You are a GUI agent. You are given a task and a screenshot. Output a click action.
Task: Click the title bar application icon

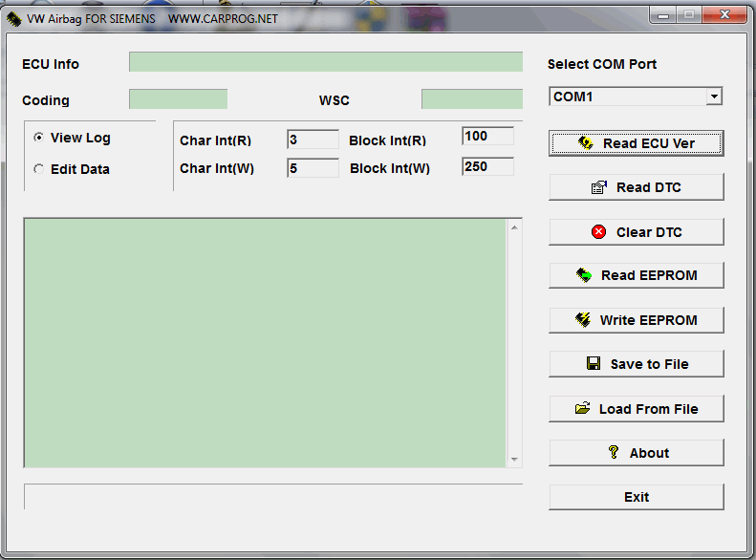pos(14,18)
